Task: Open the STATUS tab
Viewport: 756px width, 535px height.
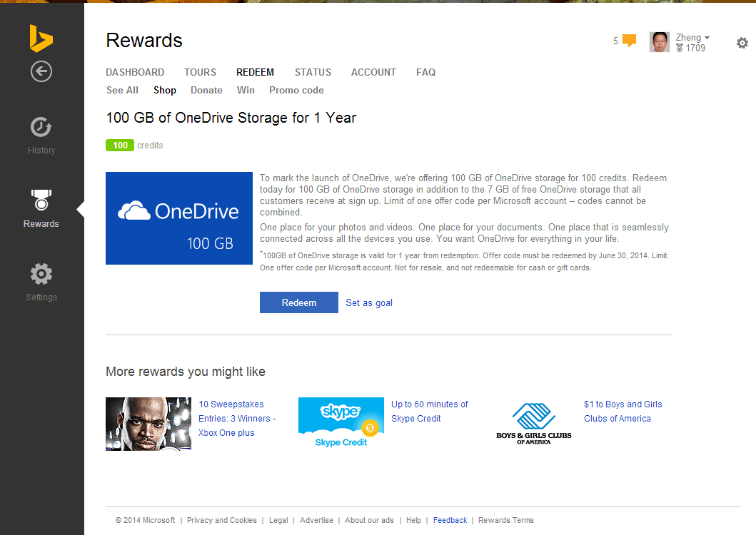Action: click(x=313, y=72)
